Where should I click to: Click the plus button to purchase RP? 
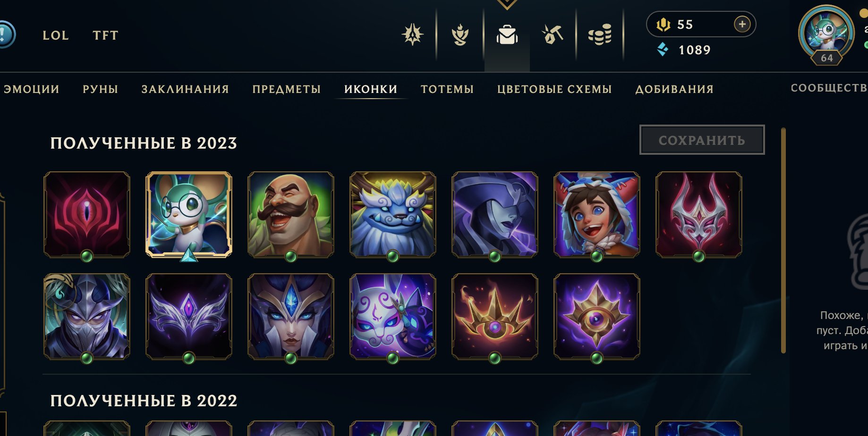pos(742,24)
